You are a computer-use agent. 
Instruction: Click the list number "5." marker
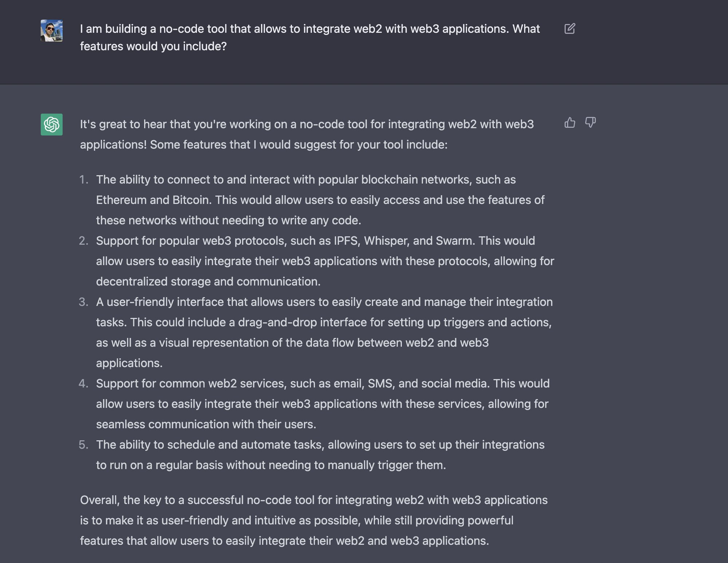(84, 445)
